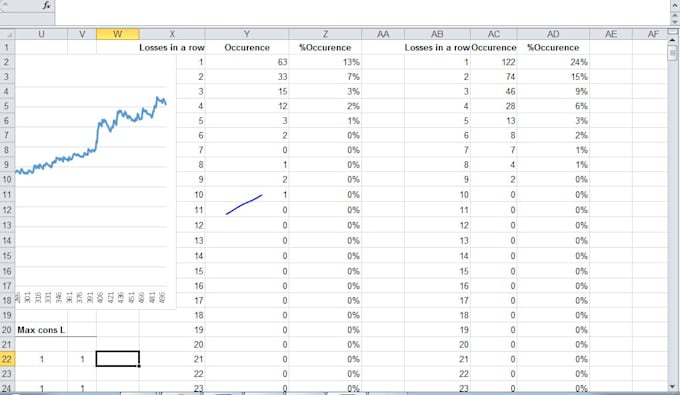Select column AA header
The width and height of the screenshot is (680, 395).
[383, 34]
